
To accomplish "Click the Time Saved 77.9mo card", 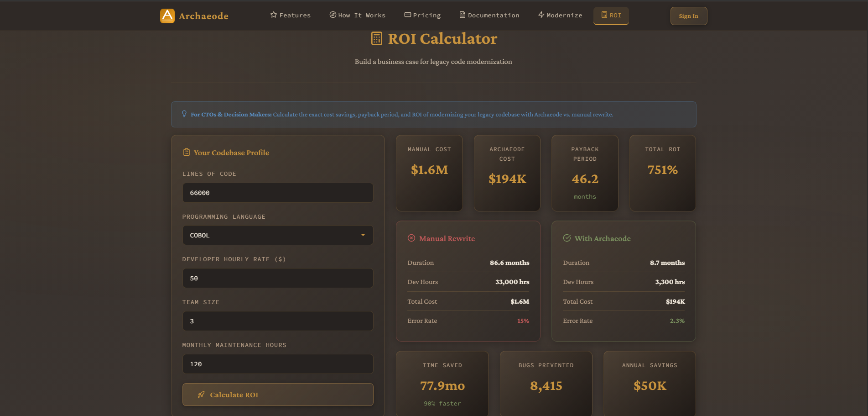I will [442, 384].
